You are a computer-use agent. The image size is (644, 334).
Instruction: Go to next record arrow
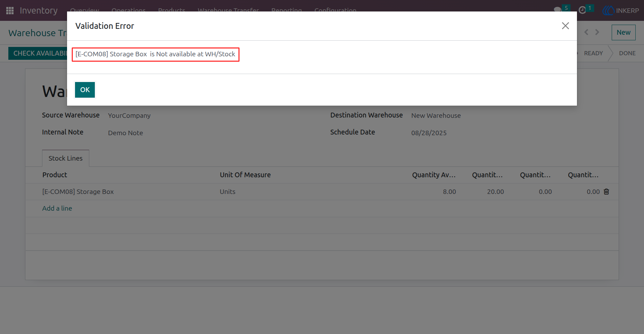[597, 32]
